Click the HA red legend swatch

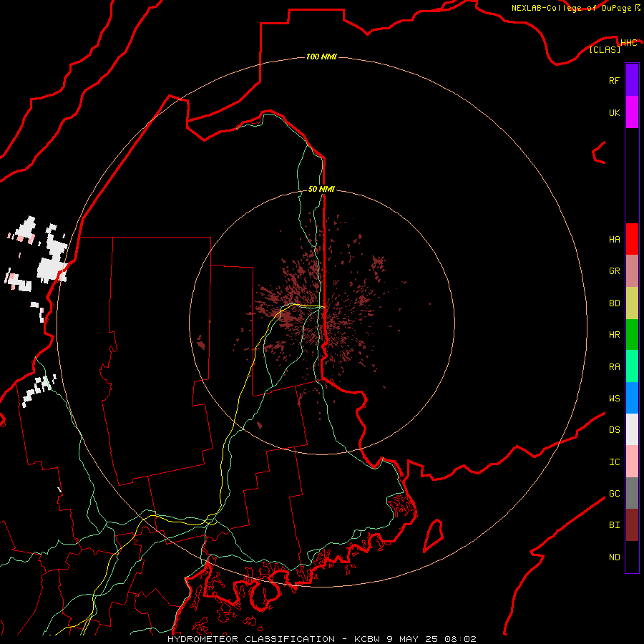[x=632, y=239]
